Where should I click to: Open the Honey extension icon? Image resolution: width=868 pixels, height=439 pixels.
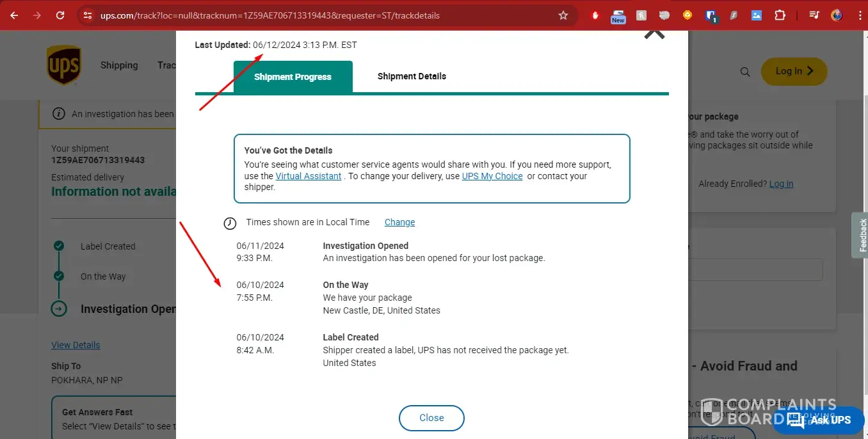641,15
